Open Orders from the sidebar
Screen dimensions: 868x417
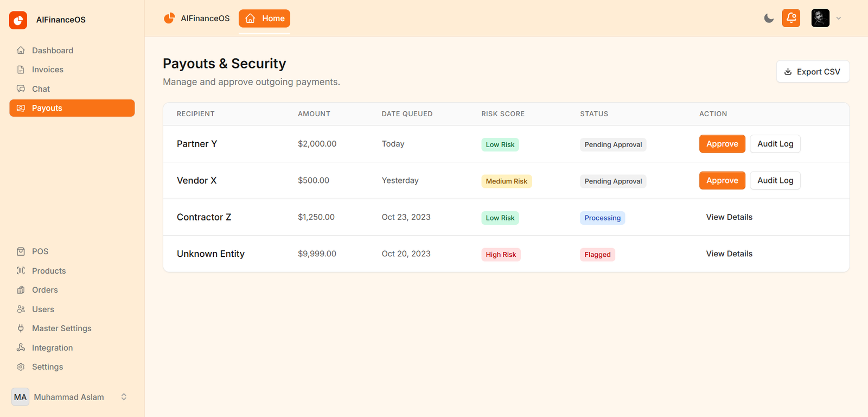[72, 290]
